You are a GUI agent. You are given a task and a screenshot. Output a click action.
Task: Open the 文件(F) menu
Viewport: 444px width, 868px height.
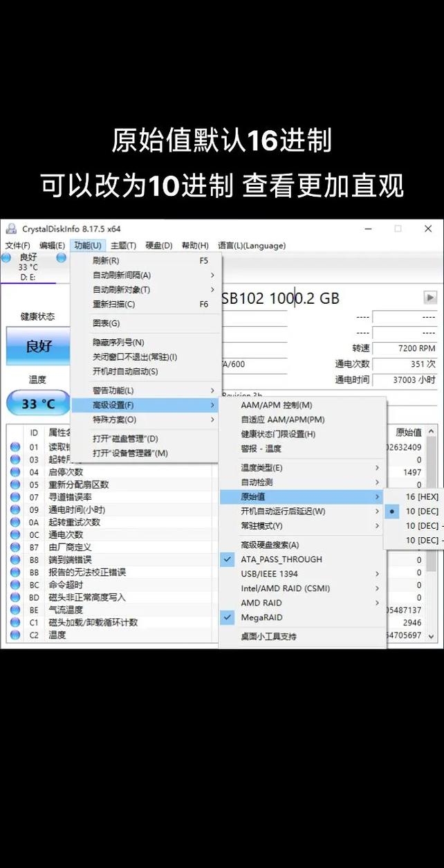[x=17, y=246]
